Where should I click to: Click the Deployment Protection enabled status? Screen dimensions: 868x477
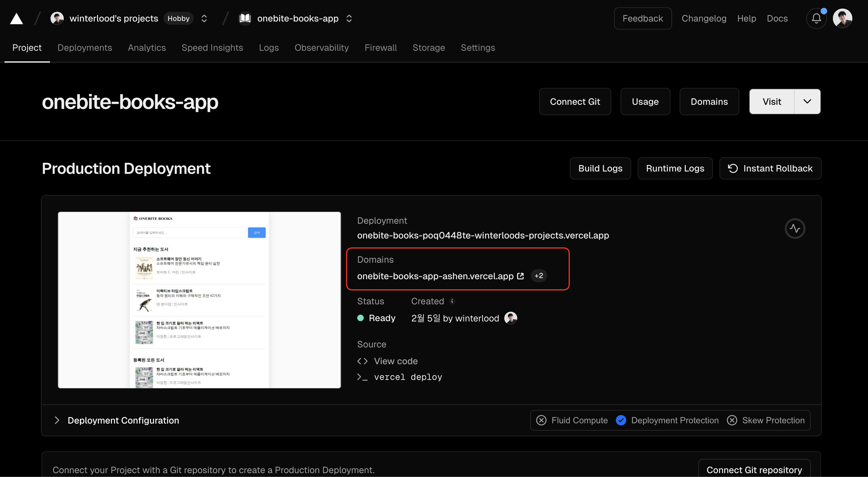coord(667,420)
